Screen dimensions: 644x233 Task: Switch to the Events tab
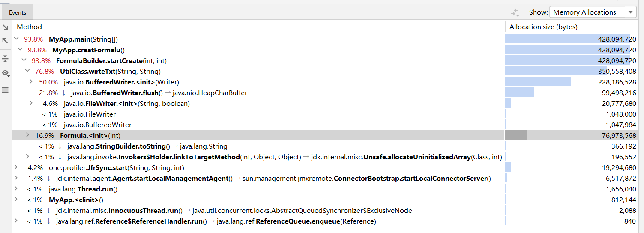(18, 12)
